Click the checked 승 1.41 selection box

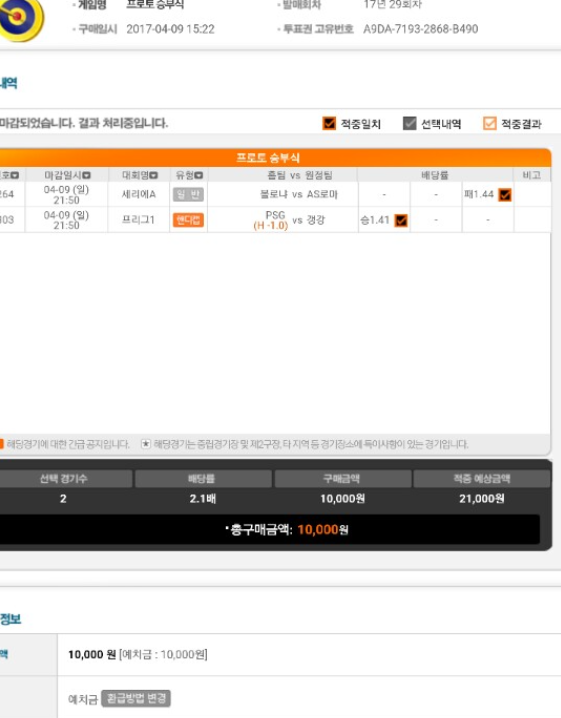[401, 221]
